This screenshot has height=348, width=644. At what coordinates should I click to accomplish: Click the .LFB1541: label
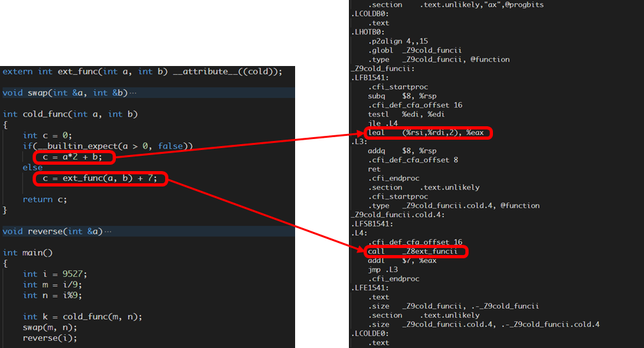pyautogui.click(x=370, y=78)
